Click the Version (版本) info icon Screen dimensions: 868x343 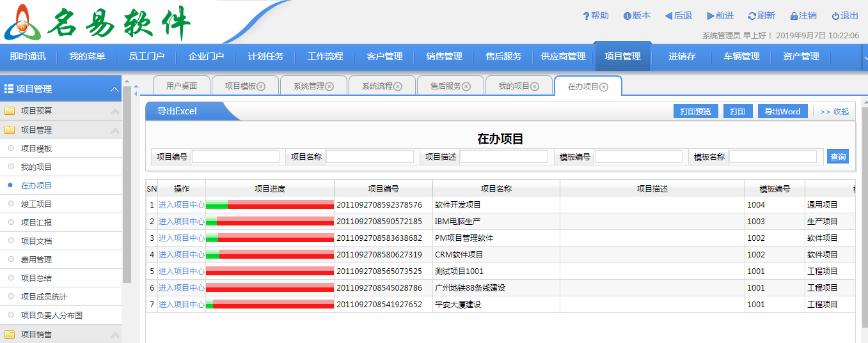pos(627,16)
